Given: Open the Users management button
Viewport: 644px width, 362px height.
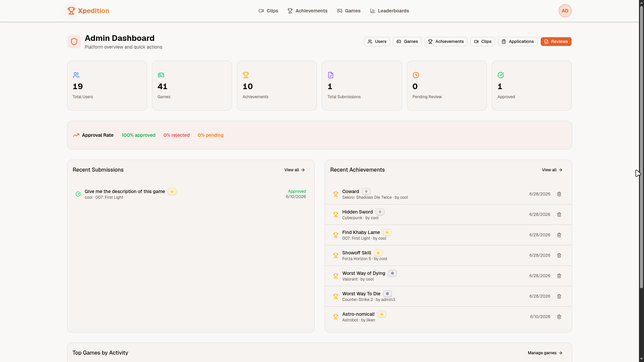Looking at the screenshot, I should click(377, 42).
